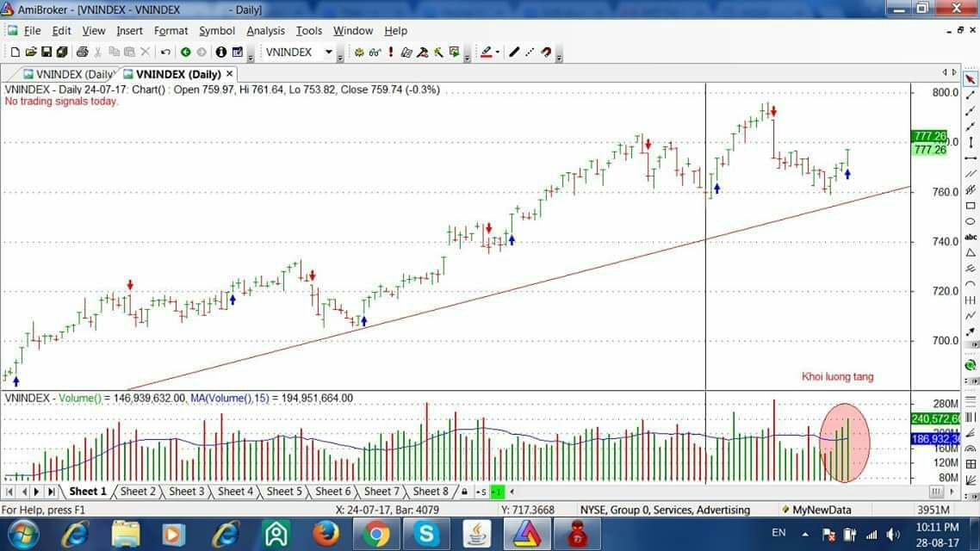
Task: Click the New document icon
Action: click(15, 53)
